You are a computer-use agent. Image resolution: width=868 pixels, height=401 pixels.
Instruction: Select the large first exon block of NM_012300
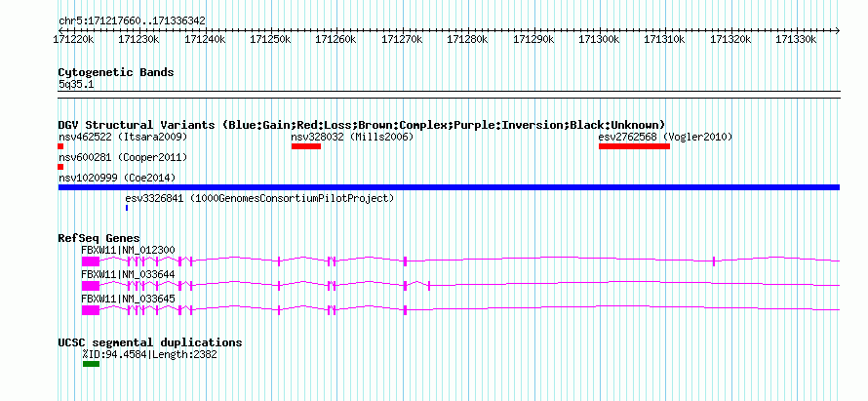(91, 261)
